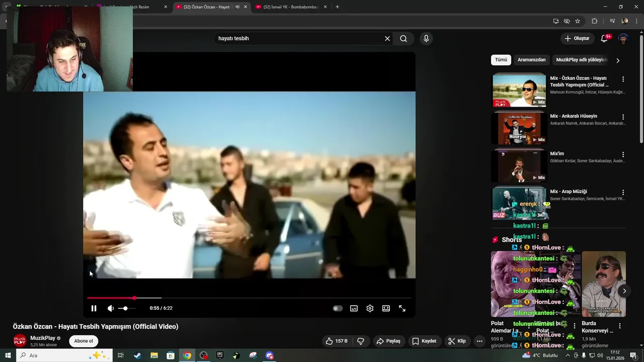Open Task View from taskbar
This screenshot has height=362, width=644.
pyautogui.click(x=121, y=355)
